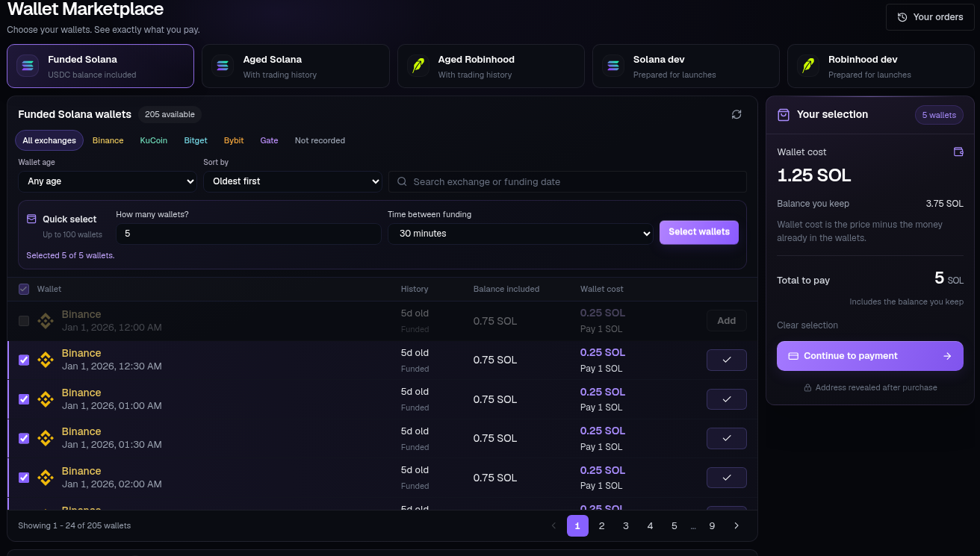Screen dimensions: 980x556
Task: Filter wallets by Bitget
Action: tap(196, 140)
